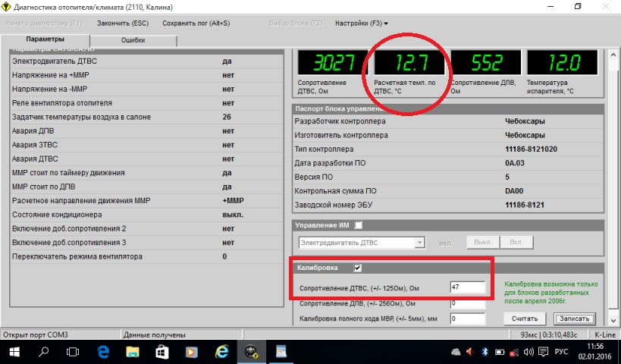
Task: Click the orange speaker tray icon
Action: coord(470,352)
